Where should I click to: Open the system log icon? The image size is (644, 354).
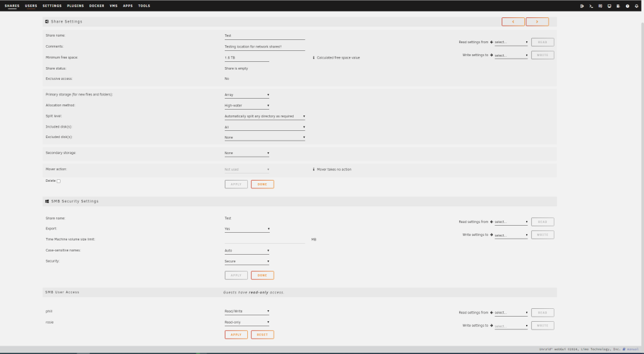[618, 6]
